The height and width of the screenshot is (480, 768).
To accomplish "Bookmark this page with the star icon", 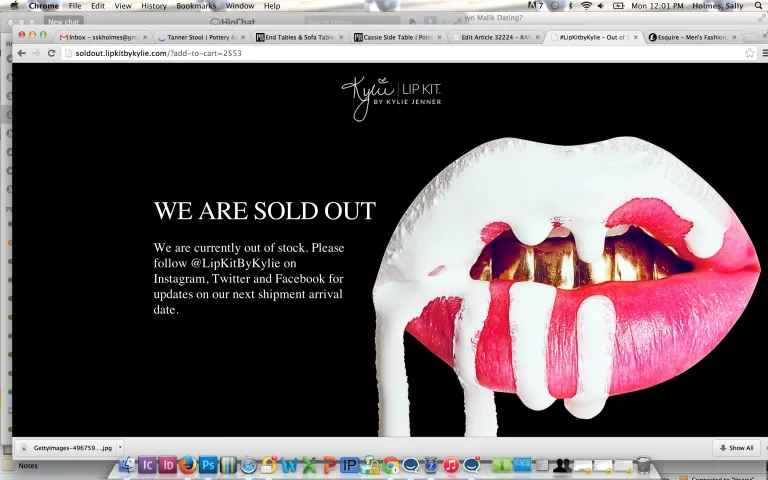I will [749, 53].
